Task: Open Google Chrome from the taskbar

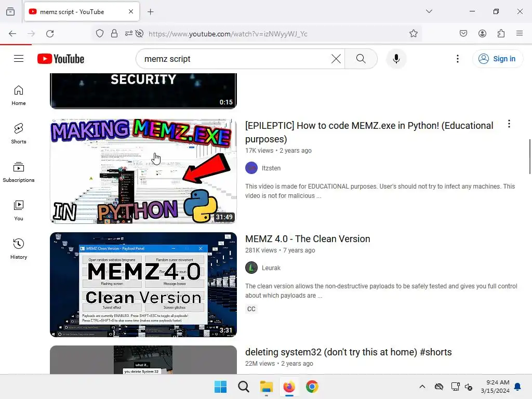Action: pos(312,387)
